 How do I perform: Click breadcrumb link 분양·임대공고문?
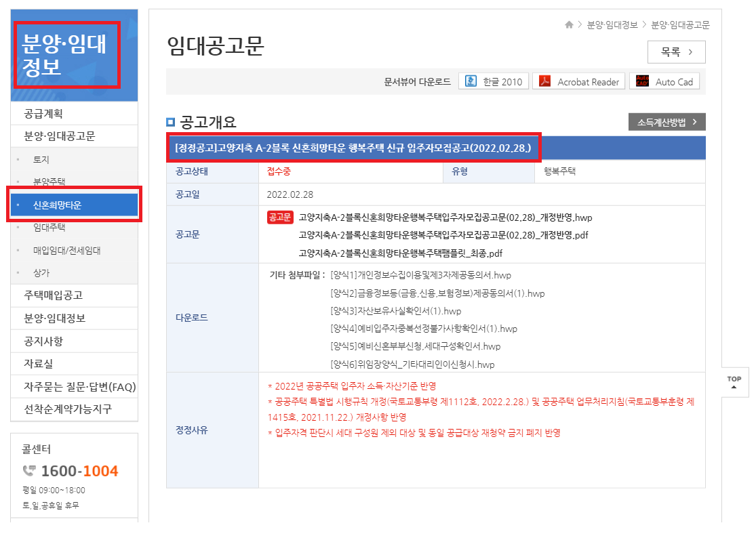click(x=680, y=24)
